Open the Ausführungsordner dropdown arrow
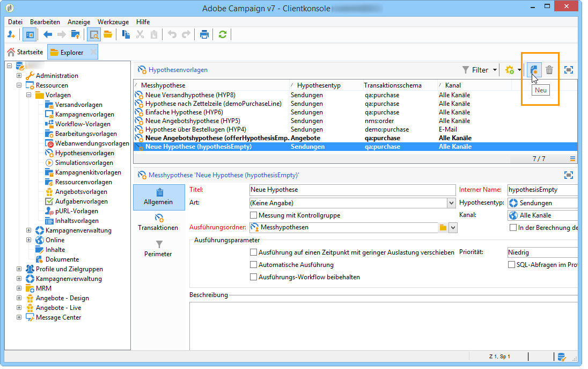588x369 pixels. click(x=453, y=228)
